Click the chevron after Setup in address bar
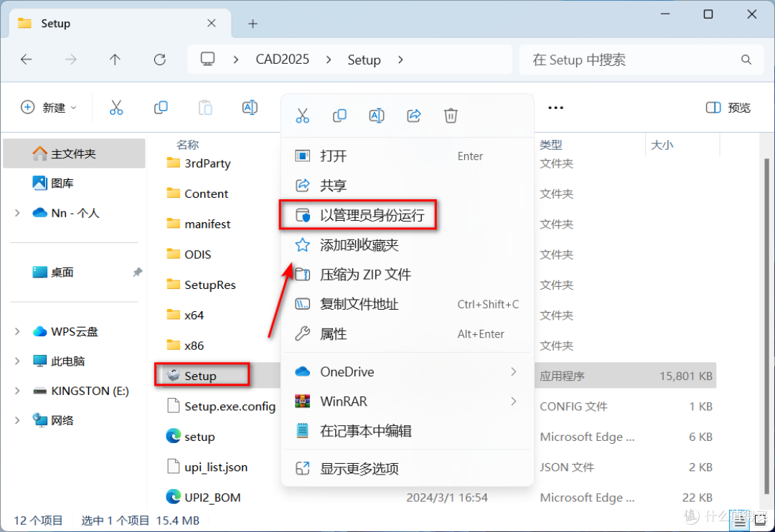 [400, 60]
